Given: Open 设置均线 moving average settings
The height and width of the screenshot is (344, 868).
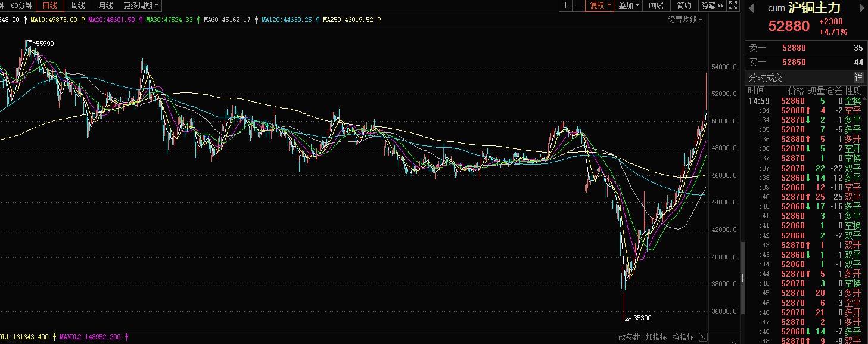Looking at the screenshot, I should [685, 20].
